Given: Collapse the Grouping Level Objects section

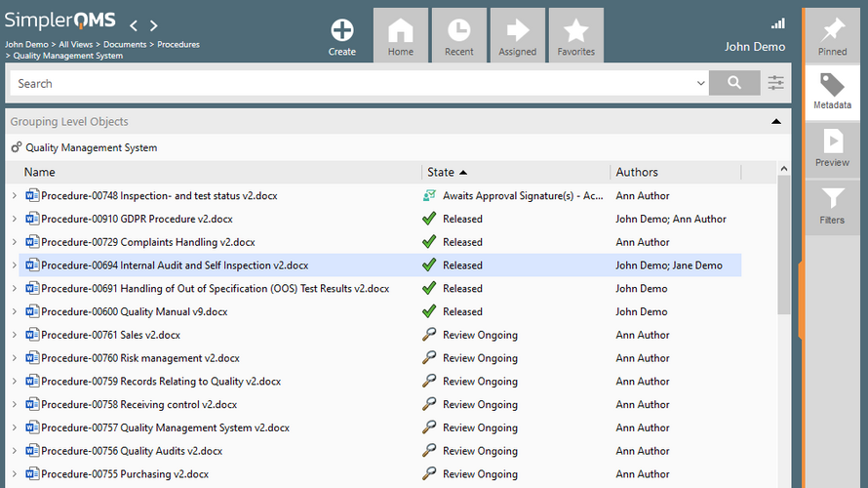Looking at the screenshot, I should coord(776,122).
